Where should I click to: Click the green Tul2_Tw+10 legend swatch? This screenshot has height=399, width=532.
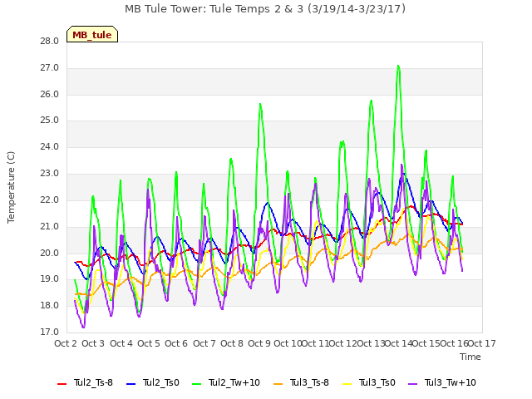coord(197,384)
